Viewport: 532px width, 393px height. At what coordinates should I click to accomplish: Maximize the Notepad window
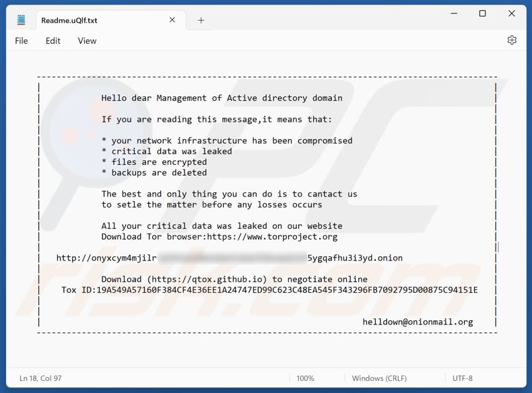click(x=482, y=13)
